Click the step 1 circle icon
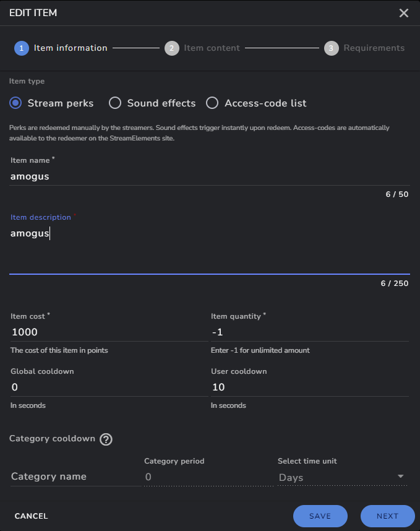Viewport: 420px width, 531px height. point(21,48)
